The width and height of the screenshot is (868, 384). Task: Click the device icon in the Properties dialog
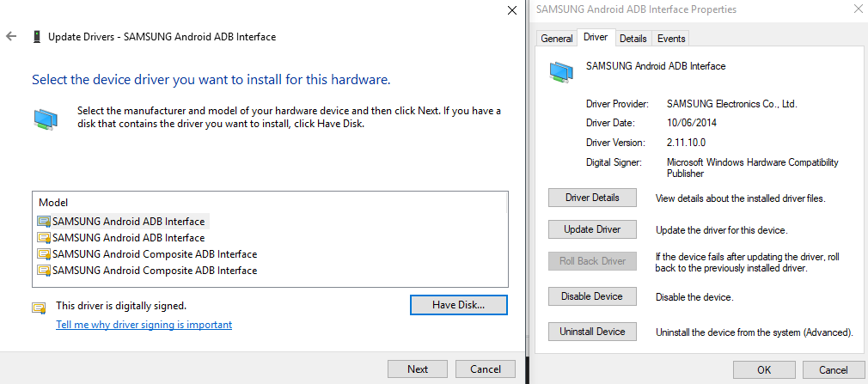point(562,72)
